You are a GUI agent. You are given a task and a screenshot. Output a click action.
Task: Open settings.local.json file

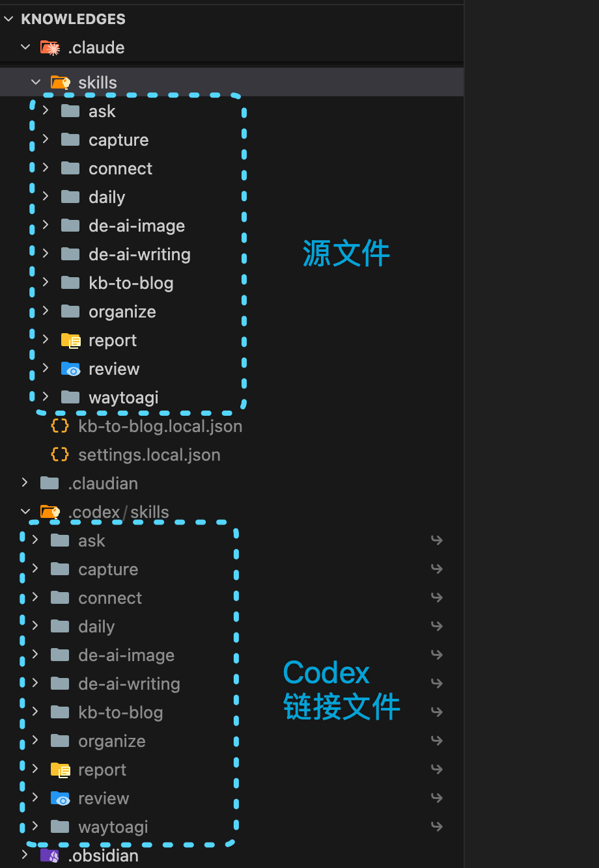[x=149, y=455]
